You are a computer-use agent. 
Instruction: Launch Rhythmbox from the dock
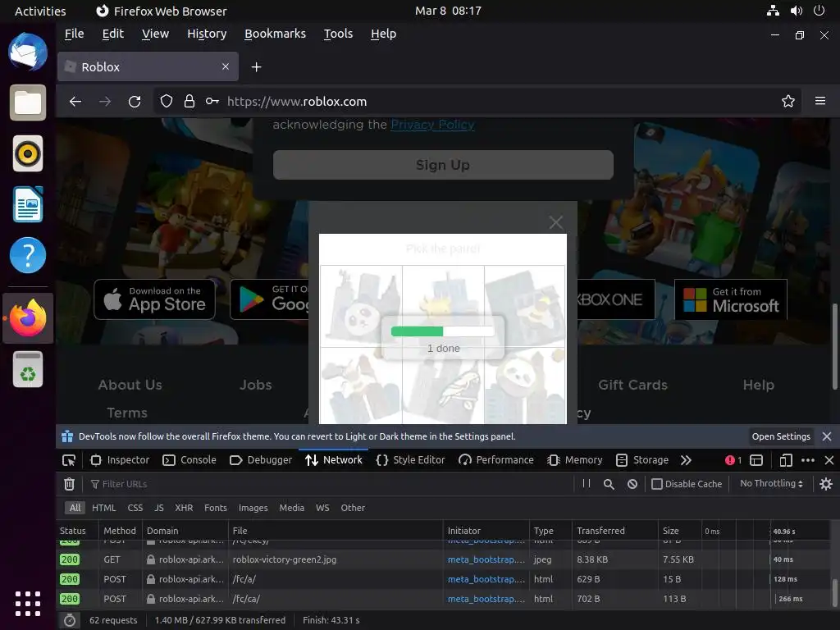click(x=28, y=153)
